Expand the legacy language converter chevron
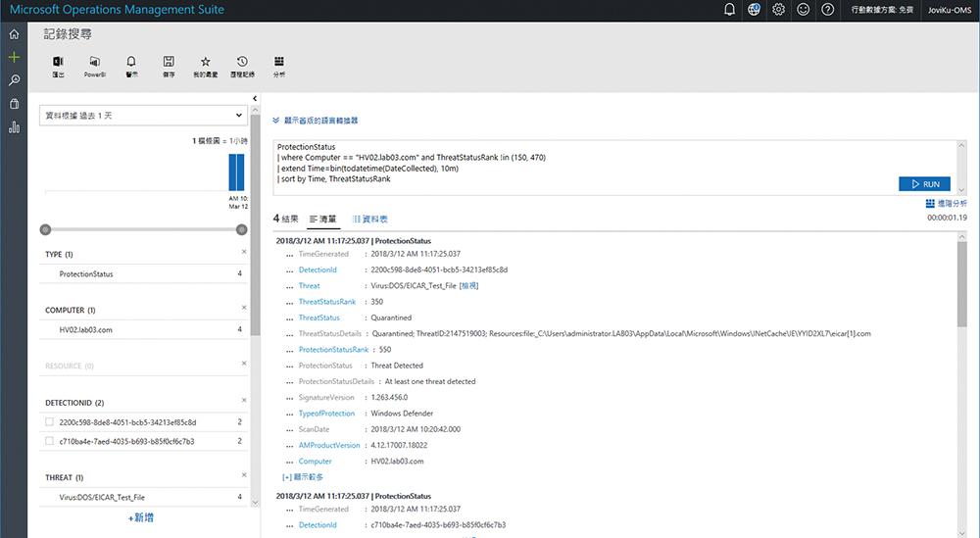This screenshot has height=538, width=980. click(x=276, y=120)
